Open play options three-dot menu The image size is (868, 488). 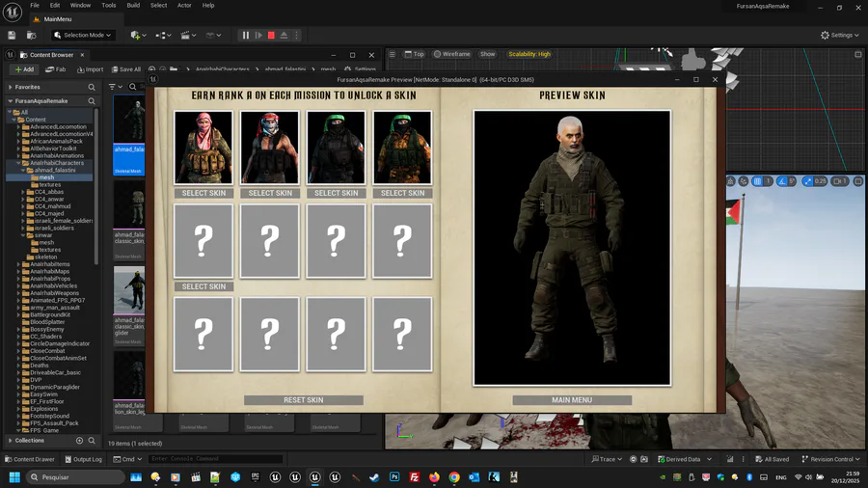click(297, 35)
